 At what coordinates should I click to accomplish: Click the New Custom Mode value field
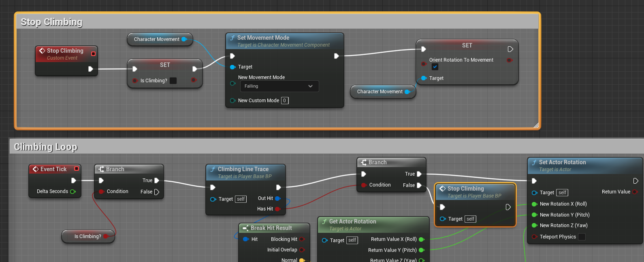pyautogui.click(x=285, y=101)
